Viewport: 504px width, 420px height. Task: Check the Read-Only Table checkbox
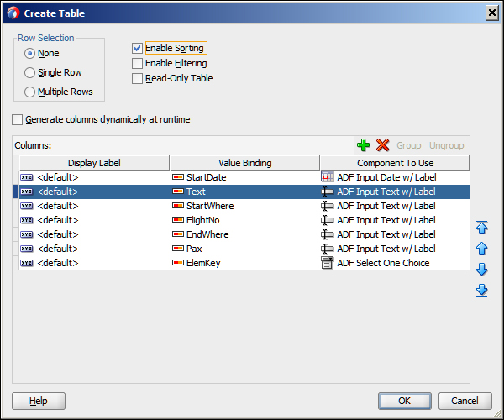(x=137, y=78)
